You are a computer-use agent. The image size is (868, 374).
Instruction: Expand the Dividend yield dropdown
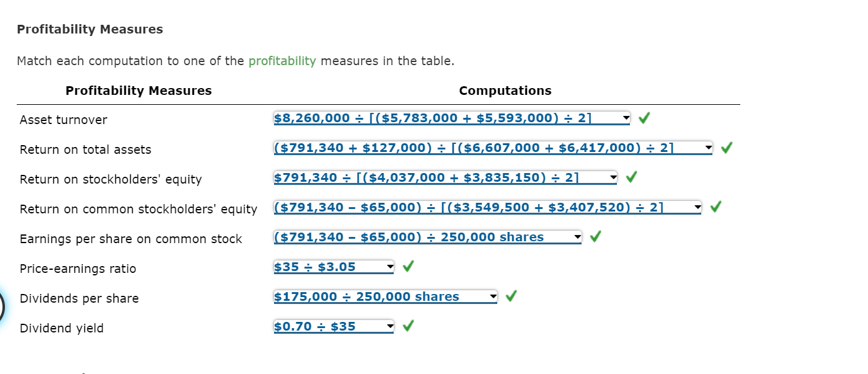click(390, 326)
